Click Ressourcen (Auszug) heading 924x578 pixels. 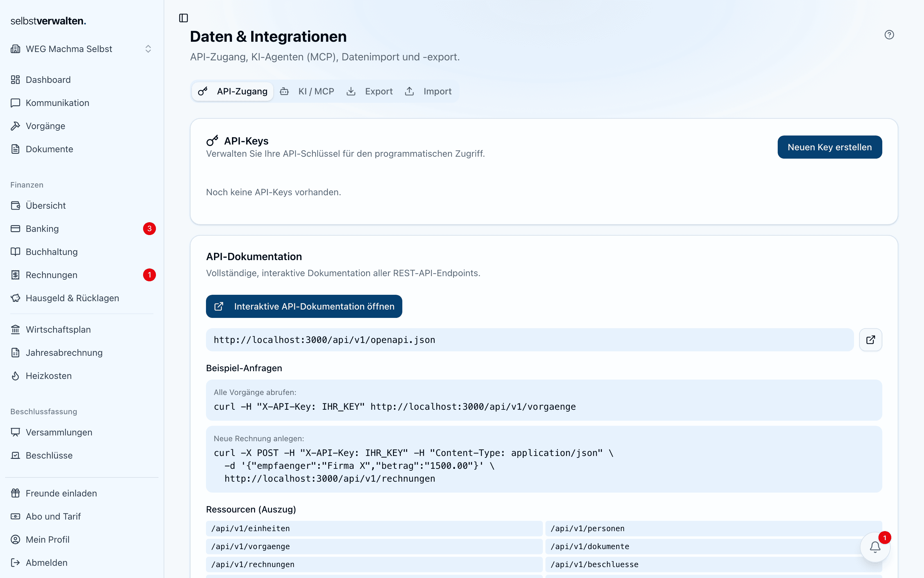pyautogui.click(x=251, y=509)
